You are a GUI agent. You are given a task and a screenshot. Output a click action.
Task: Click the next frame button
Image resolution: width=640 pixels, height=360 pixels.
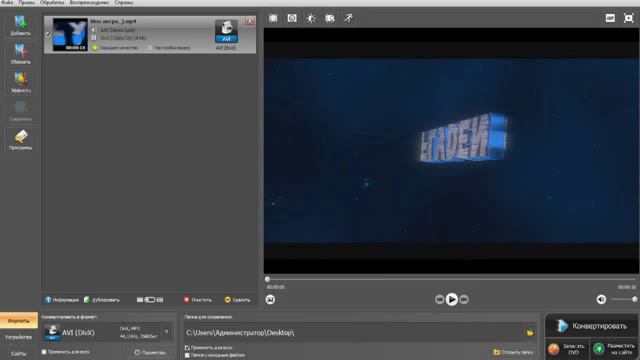click(464, 300)
